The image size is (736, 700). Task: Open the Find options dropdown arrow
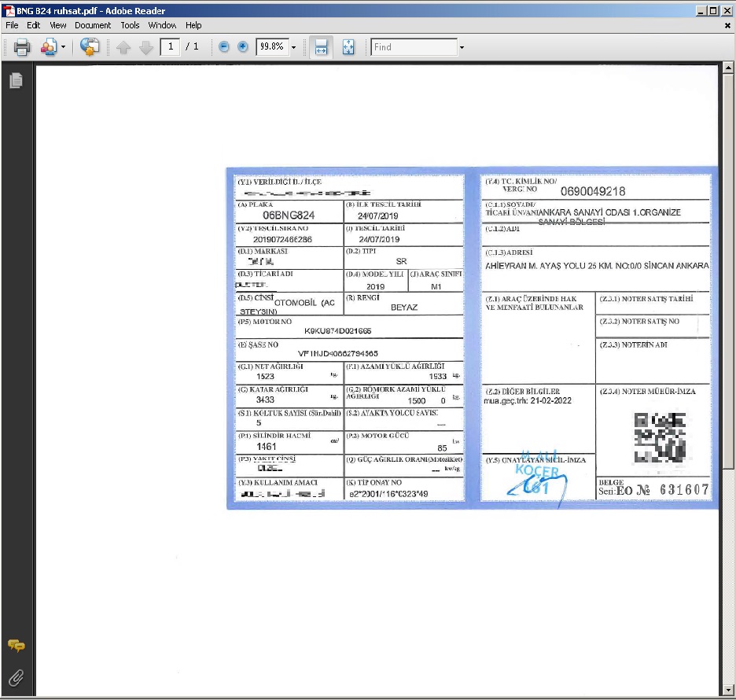[462, 47]
